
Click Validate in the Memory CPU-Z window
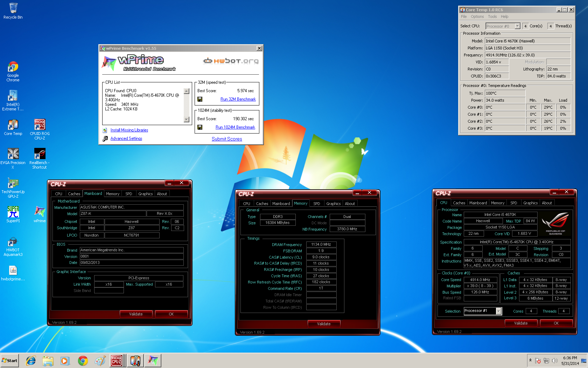324,324
